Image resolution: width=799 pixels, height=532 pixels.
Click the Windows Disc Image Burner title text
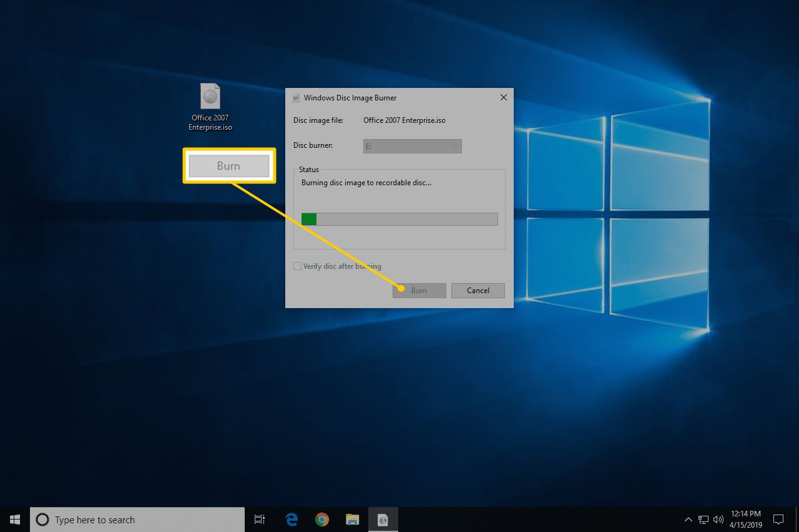[x=350, y=98]
